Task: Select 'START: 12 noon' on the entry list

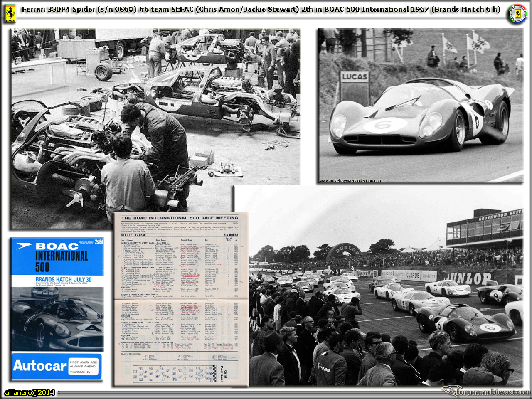Action: tap(133, 235)
